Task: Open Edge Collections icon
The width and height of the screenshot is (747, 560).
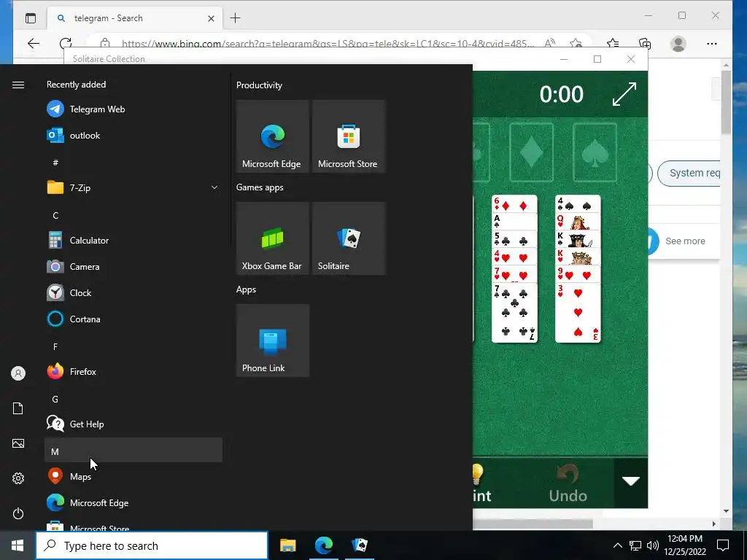Action: pos(645,44)
